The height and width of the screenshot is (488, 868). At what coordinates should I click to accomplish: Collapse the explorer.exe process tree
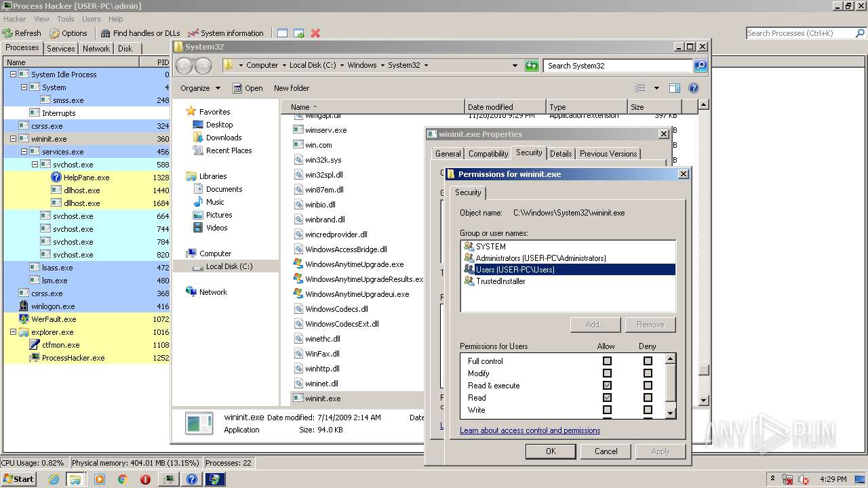[x=13, y=332]
